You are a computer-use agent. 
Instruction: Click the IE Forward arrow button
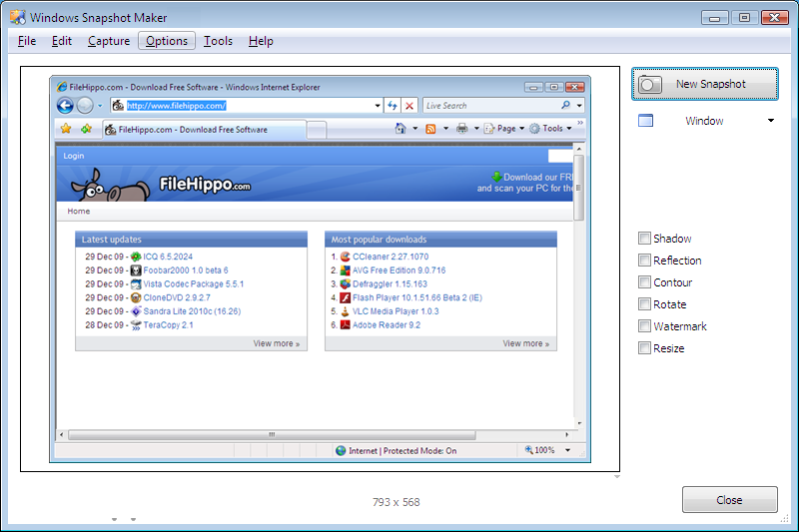(85, 106)
